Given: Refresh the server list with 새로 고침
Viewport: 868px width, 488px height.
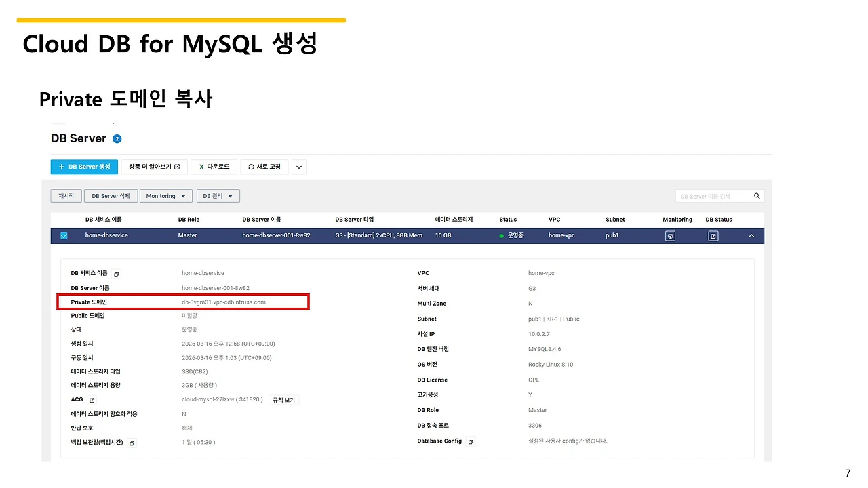Looking at the screenshot, I should coord(264,167).
